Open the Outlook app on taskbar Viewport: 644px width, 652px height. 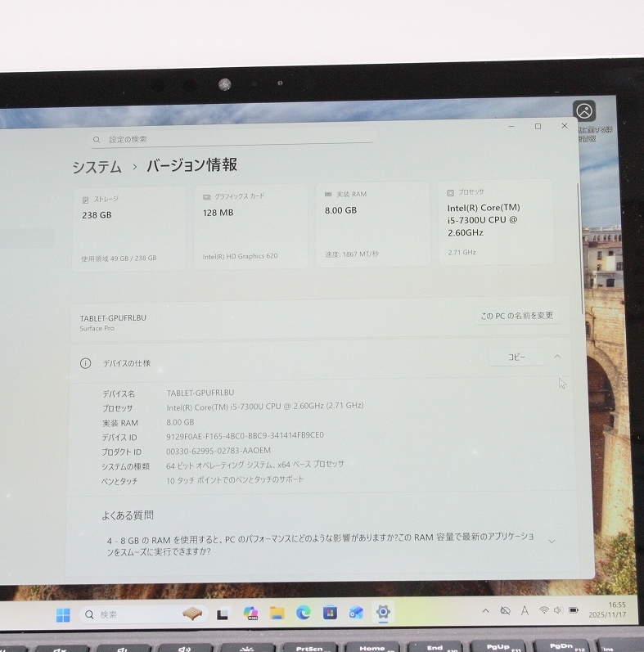357,612
